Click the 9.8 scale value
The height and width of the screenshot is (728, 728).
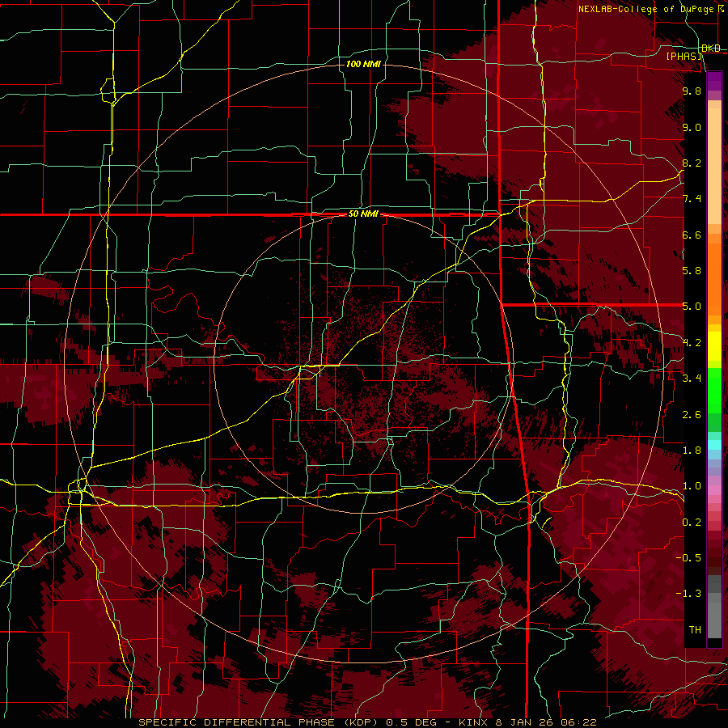click(x=692, y=91)
